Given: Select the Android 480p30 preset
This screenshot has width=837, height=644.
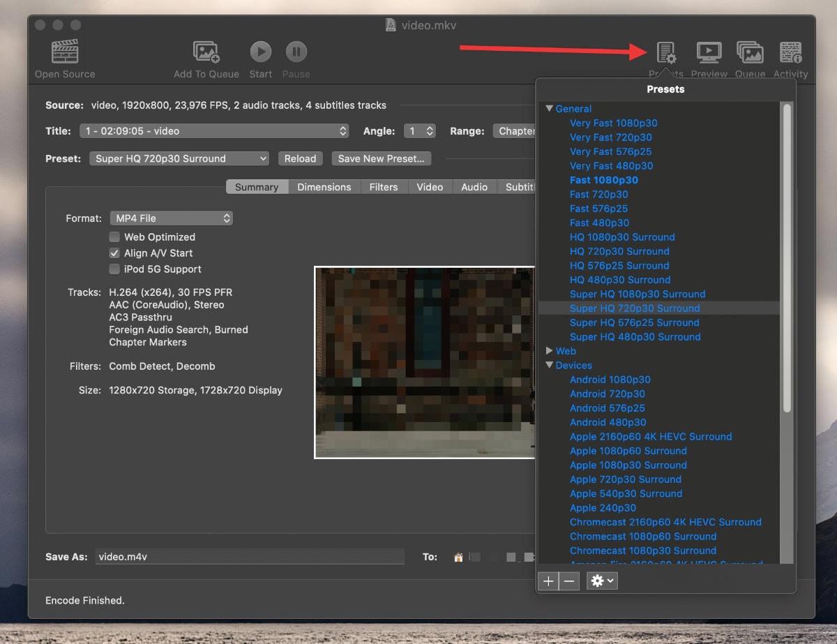Looking at the screenshot, I should click(608, 423).
